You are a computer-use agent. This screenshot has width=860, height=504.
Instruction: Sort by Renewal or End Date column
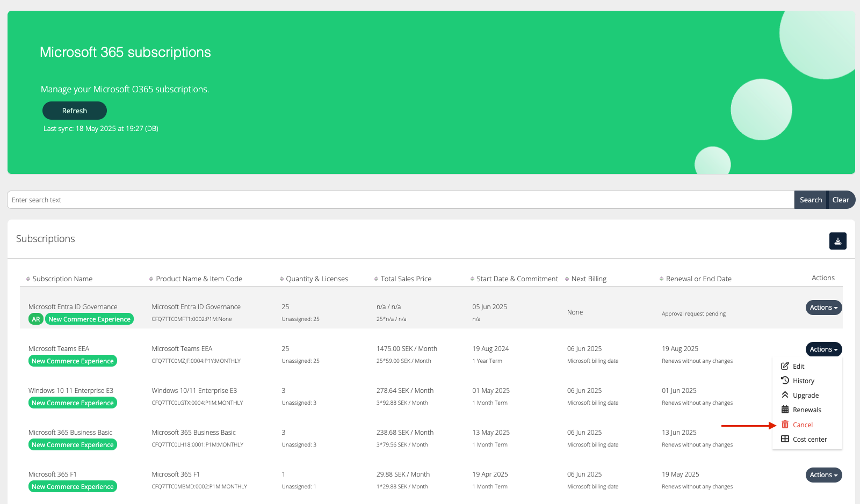point(698,279)
